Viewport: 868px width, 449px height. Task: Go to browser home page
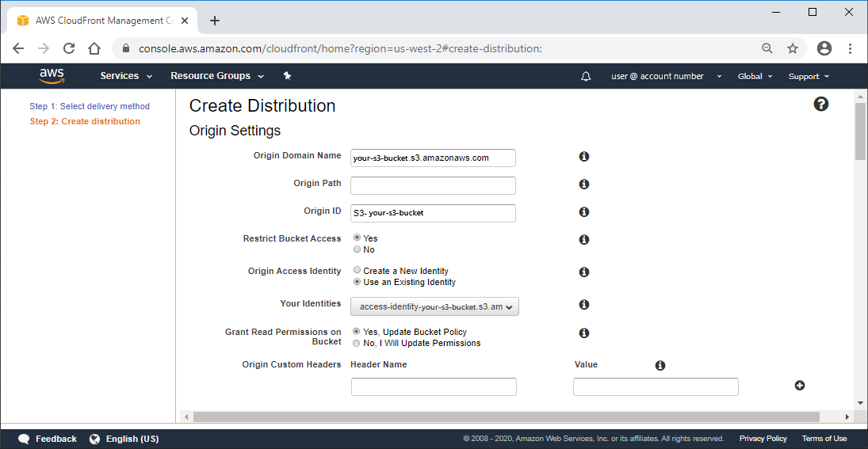pyautogui.click(x=94, y=48)
